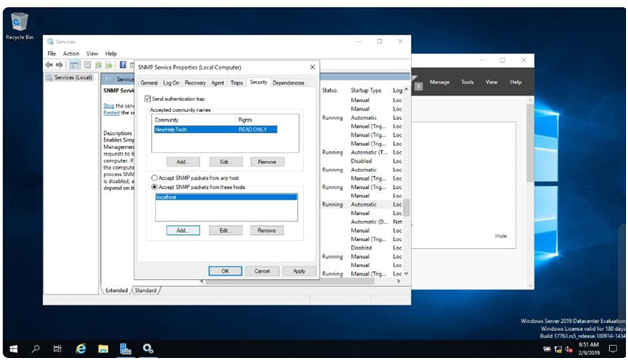Select Accept SNMP packets from any host
This screenshot has height=360, width=628.
[x=154, y=178]
